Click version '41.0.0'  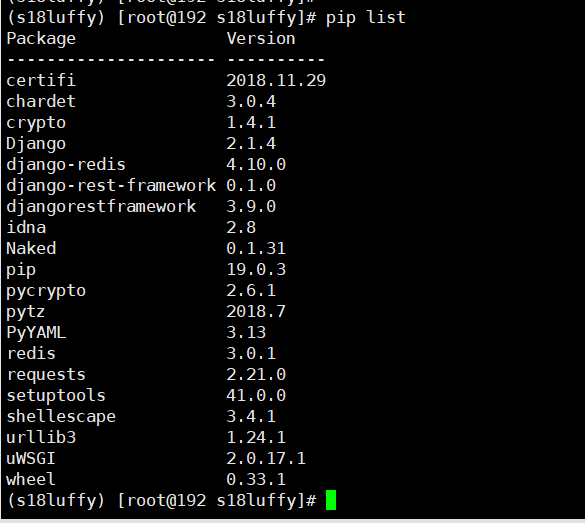[256, 395]
